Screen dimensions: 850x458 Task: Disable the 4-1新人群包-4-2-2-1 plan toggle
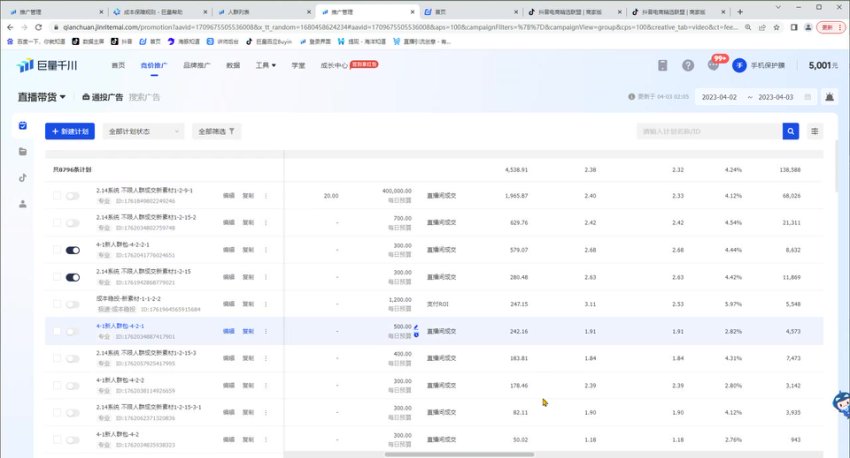(72, 250)
